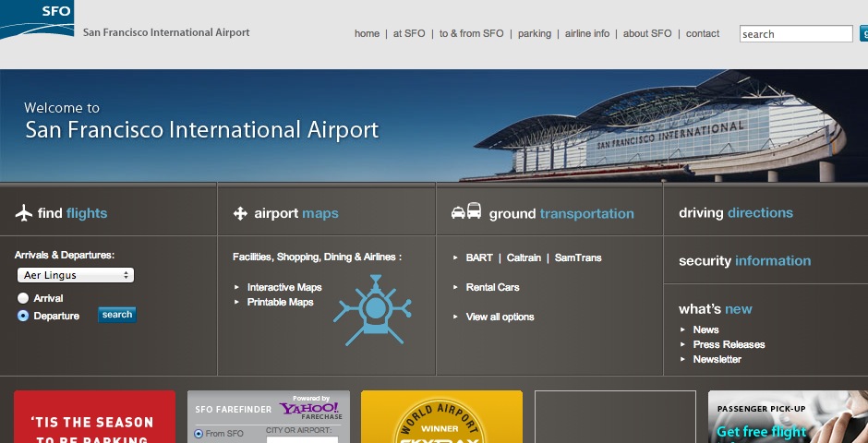Click the taxi icon beside ground transportation

[458, 213]
